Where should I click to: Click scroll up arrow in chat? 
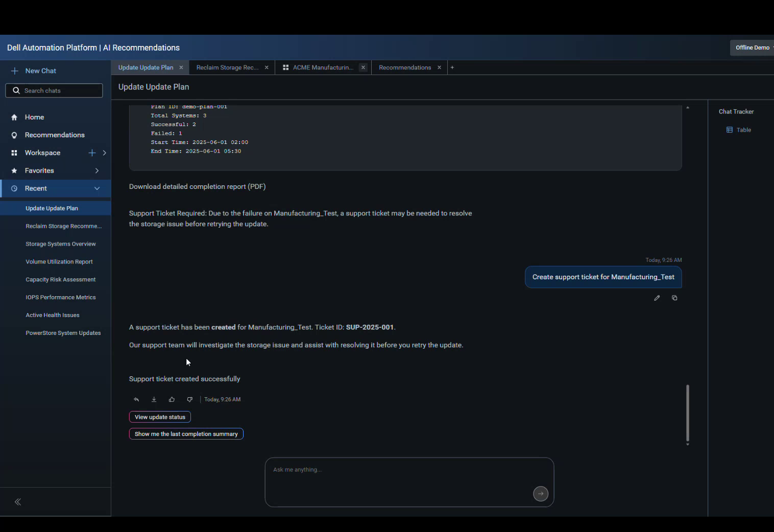coord(688,108)
